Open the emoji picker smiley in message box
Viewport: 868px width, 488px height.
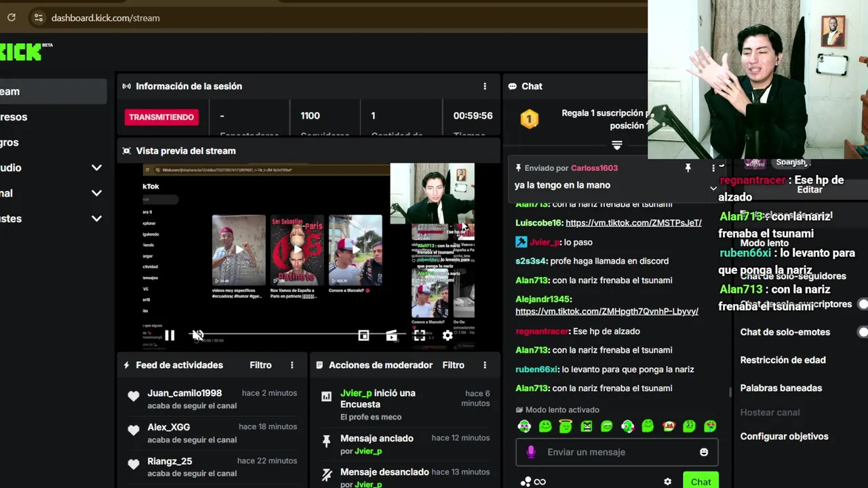[704, 452]
